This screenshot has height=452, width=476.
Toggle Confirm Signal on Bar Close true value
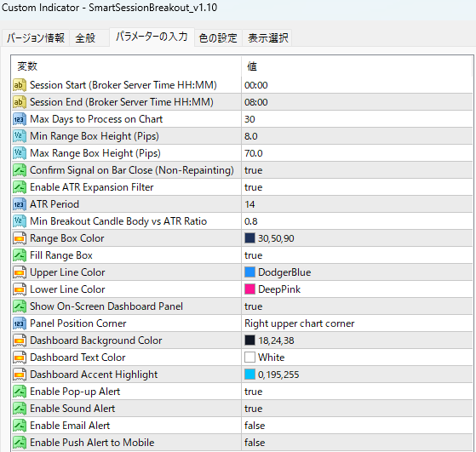(x=358, y=170)
